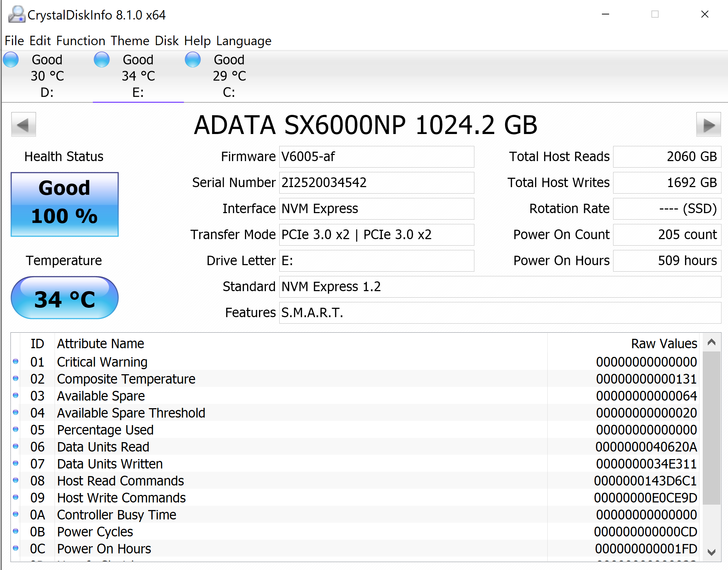Select raw value 000000000001FD

coord(646,549)
